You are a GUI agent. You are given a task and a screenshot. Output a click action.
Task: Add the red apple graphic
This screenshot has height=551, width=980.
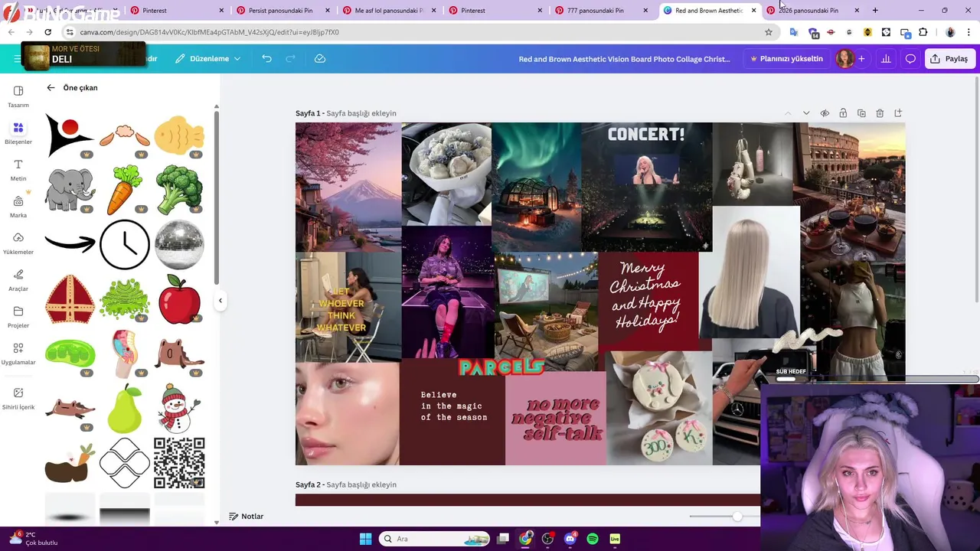[x=179, y=300]
